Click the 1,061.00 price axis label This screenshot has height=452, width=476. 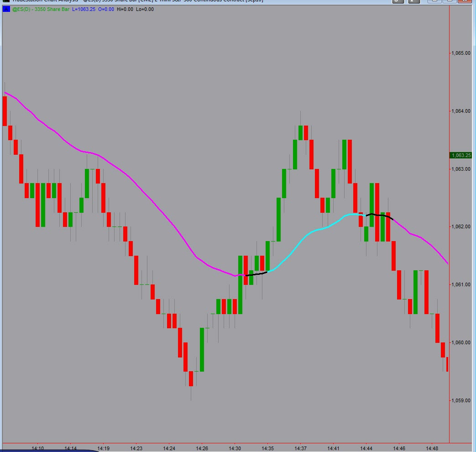[x=461, y=284]
